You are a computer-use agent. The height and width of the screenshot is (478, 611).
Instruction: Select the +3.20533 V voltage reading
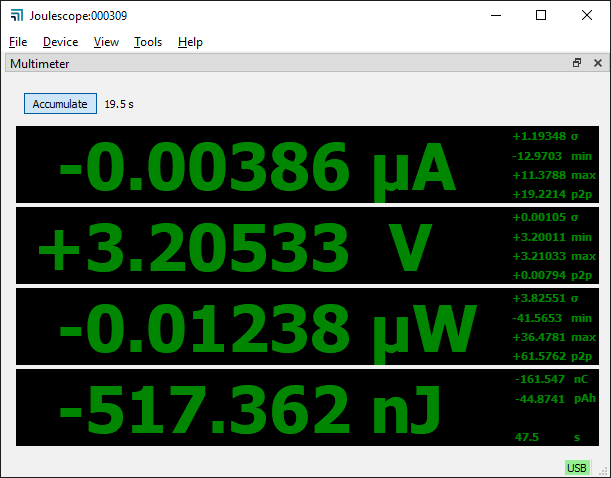click(235, 247)
